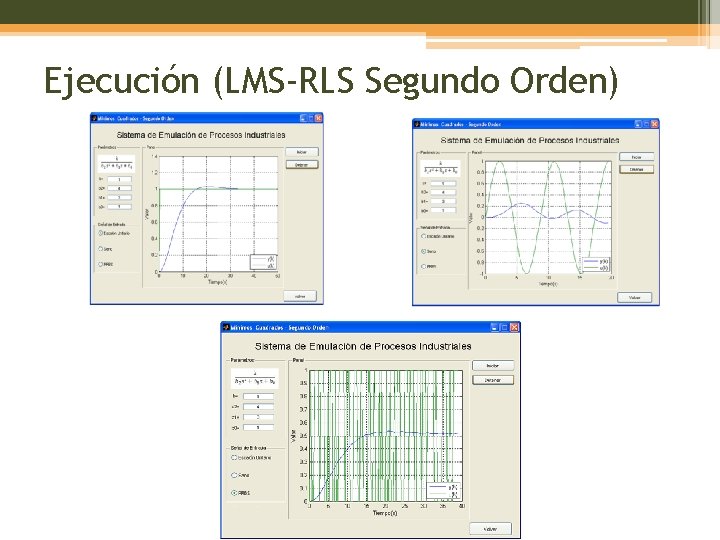Viewport: 720px width, 540px height.
Task: Click Volver in the step-response window
Action: [x=300, y=296]
